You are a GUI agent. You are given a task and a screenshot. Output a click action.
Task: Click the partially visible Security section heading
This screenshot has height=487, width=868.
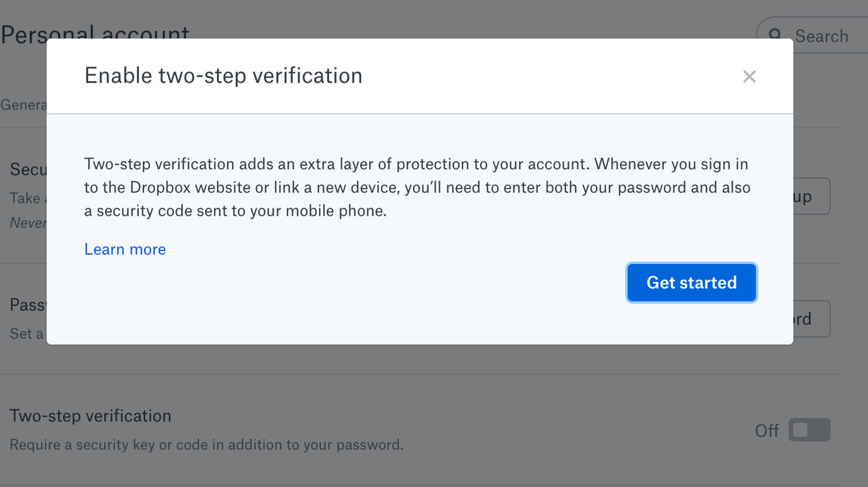pos(28,169)
